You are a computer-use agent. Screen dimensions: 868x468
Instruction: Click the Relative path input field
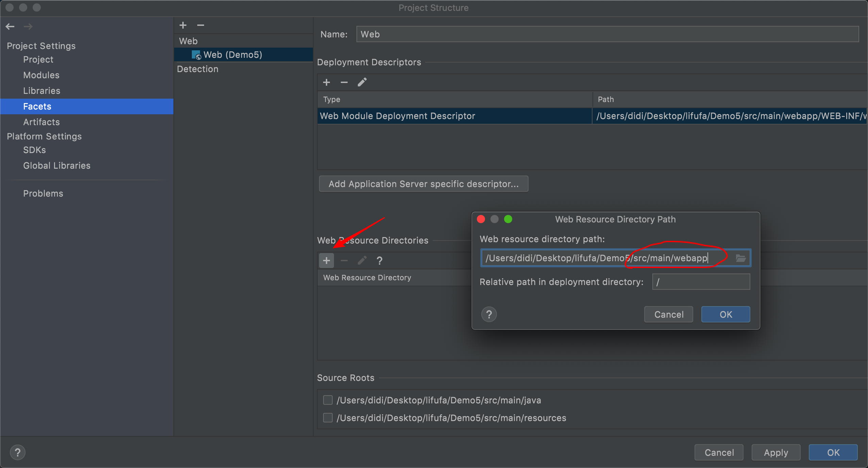(701, 282)
